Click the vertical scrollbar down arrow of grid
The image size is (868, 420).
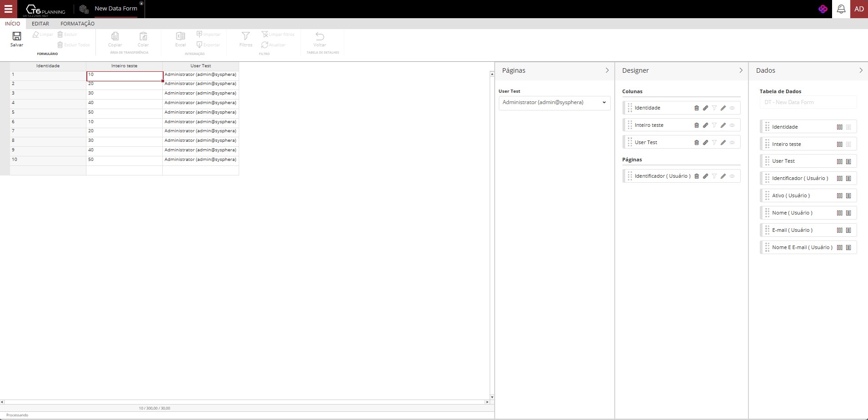492,397
